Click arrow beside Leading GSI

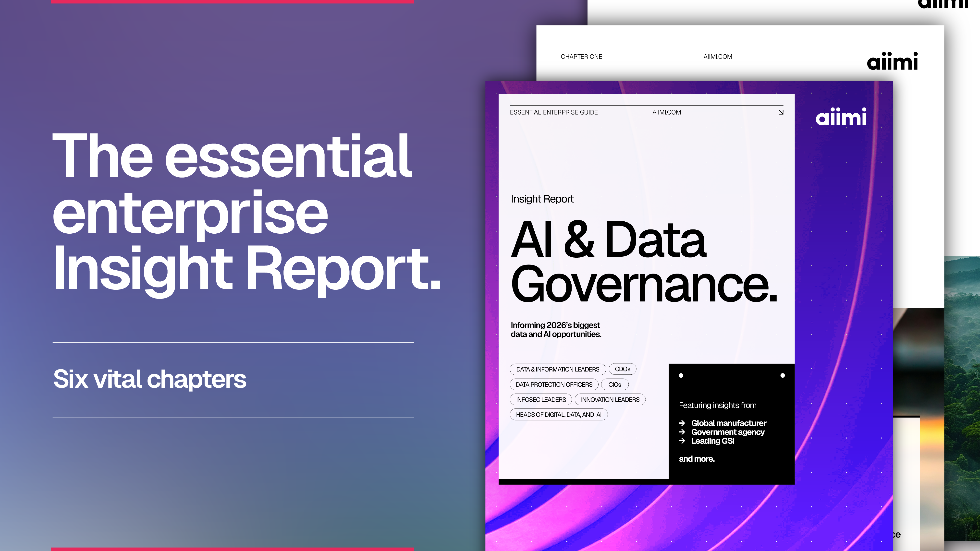coord(682,441)
